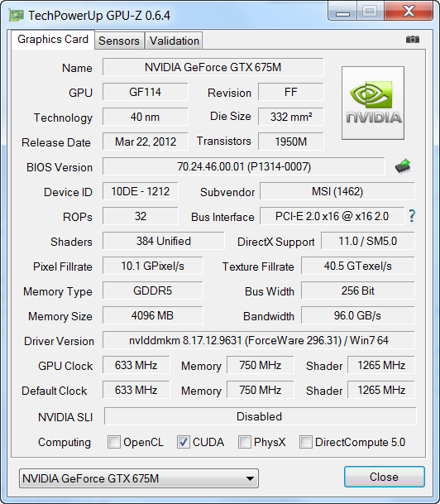Click the GPU-Z title bar app icon

click(x=16, y=15)
